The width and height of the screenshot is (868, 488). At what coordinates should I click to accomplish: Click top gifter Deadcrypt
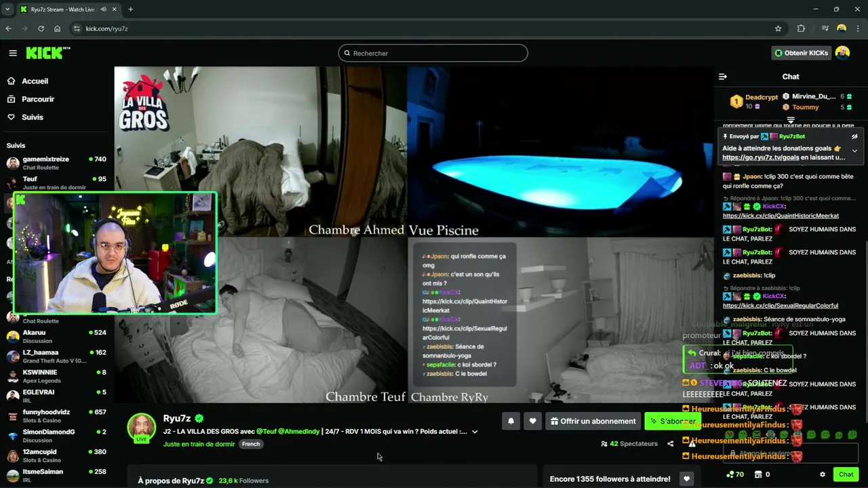click(x=753, y=102)
